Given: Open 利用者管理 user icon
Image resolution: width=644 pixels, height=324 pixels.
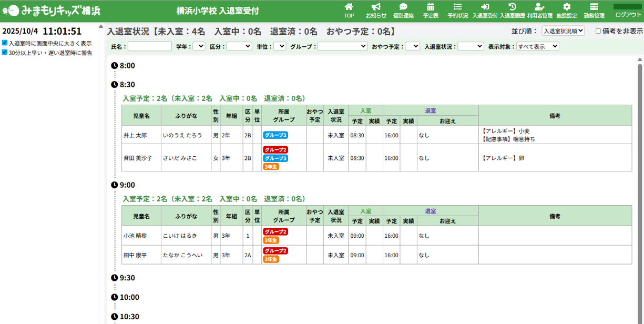Looking at the screenshot, I should coord(539,7).
